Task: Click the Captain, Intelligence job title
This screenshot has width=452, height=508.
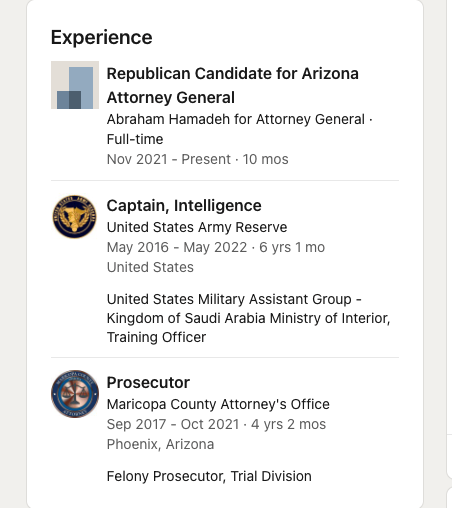Action: click(184, 206)
